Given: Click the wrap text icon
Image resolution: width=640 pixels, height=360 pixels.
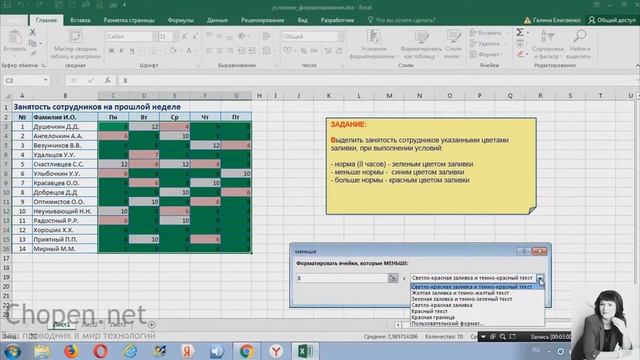Looking at the screenshot, I should click(267, 36).
